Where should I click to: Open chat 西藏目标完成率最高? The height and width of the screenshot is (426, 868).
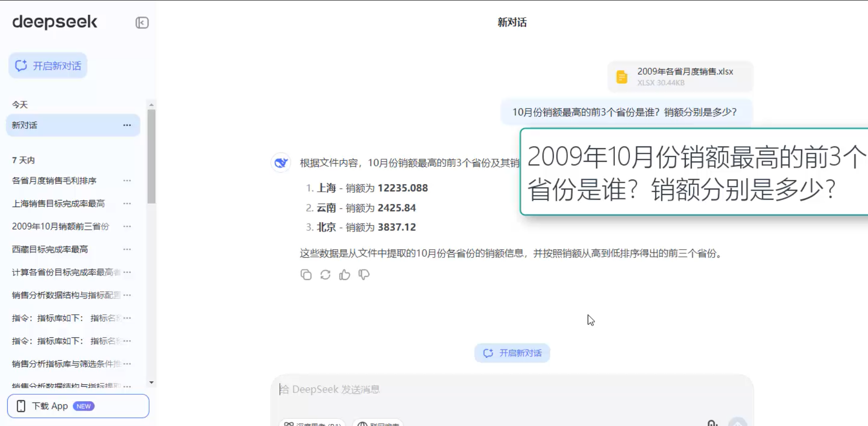(50, 249)
